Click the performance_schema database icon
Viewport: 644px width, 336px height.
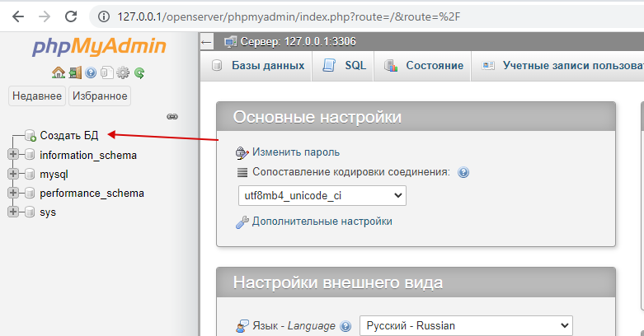(x=30, y=193)
